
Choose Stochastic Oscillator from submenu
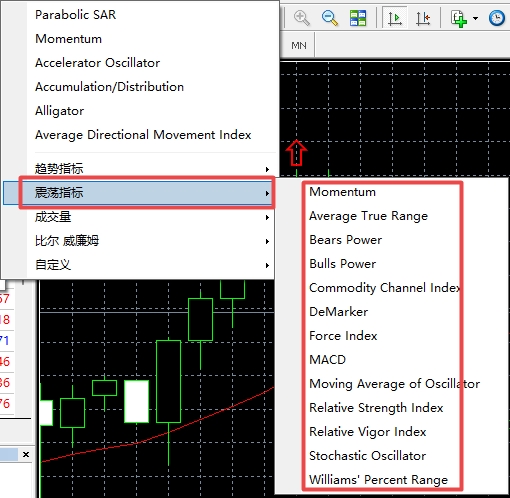tap(367, 456)
